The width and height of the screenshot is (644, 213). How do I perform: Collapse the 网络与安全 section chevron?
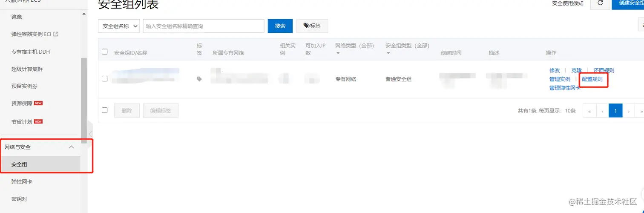(x=72, y=147)
